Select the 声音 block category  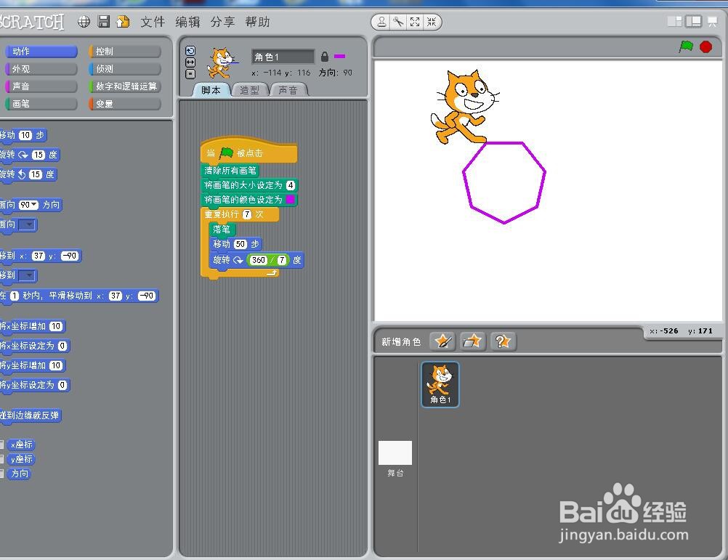tap(41, 86)
